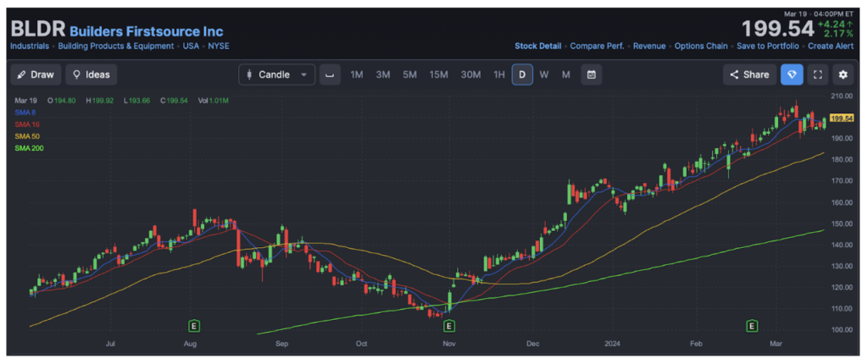Viewport: 868px width, 364px height.
Task: Click the 2.17% percent change value
Action: click(x=838, y=34)
